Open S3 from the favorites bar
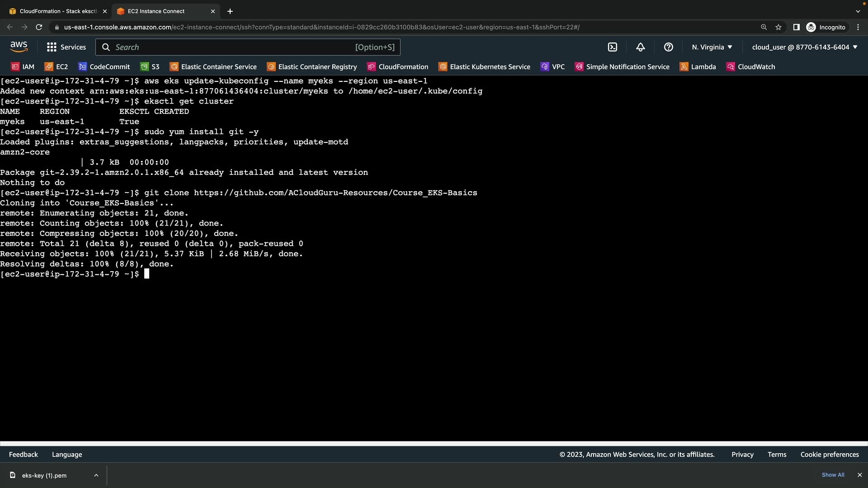868x488 pixels. [x=150, y=67]
